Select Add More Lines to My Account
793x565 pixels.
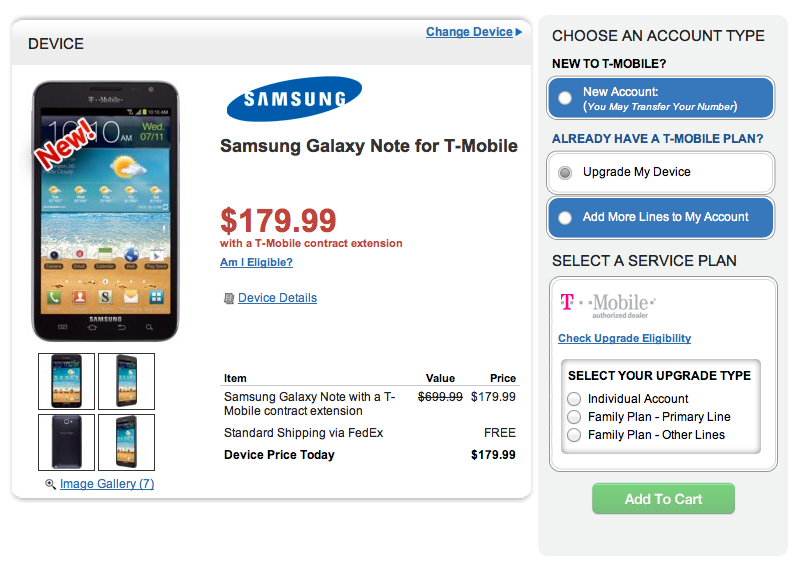coord(566,217)
